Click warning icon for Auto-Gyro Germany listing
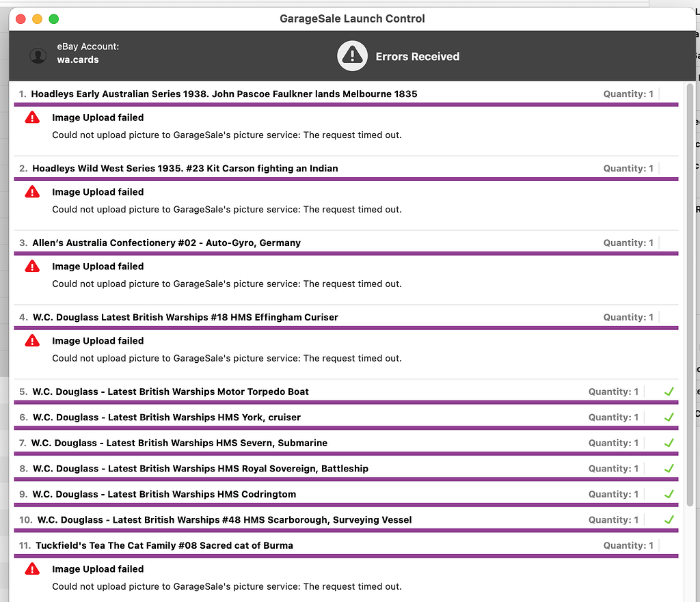The width and height of the screenshot is (700, 602). pyautogui.click(x=32, y=266)
